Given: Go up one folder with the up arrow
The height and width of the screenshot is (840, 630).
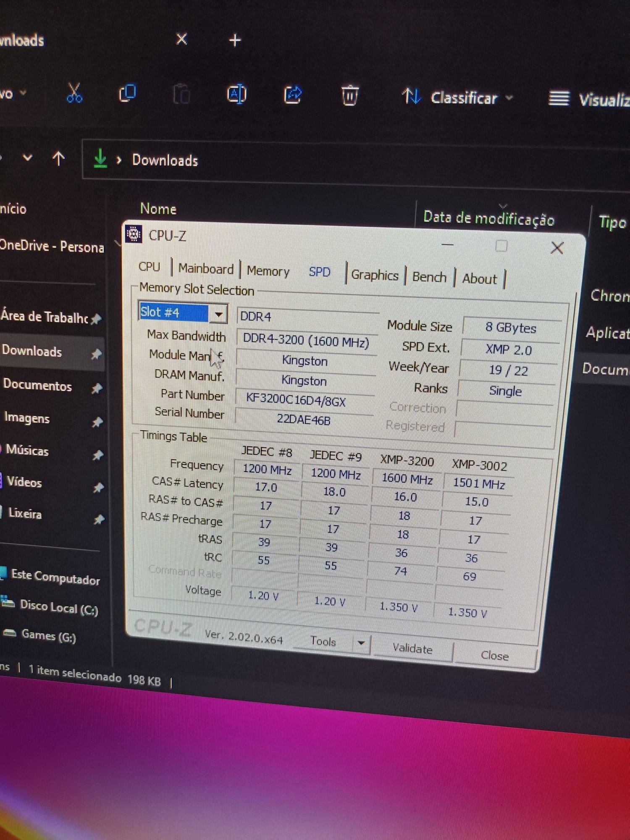Looking at the screenshot, I should click(58, 158).
